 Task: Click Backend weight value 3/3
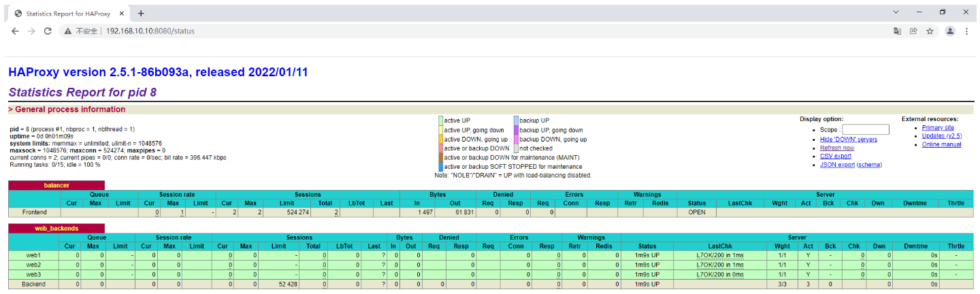[x=782, y=283]
